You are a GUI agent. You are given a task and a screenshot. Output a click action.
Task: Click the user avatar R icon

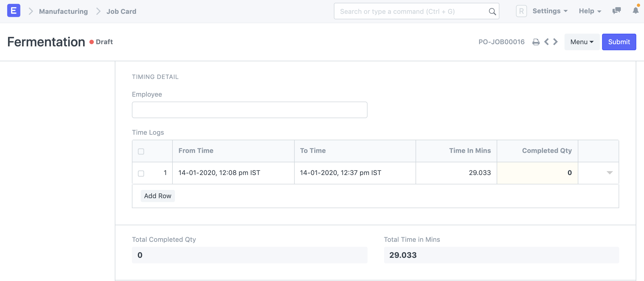point(521,11)
